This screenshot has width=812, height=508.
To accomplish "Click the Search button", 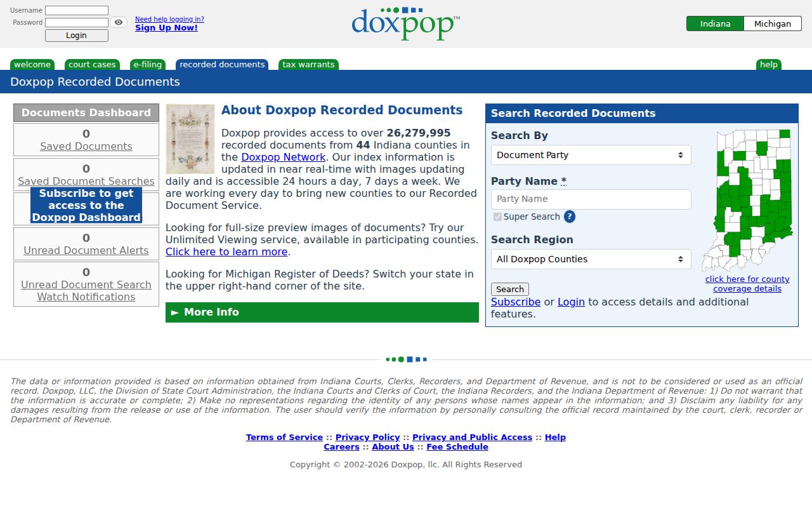I will coord(510,290).
